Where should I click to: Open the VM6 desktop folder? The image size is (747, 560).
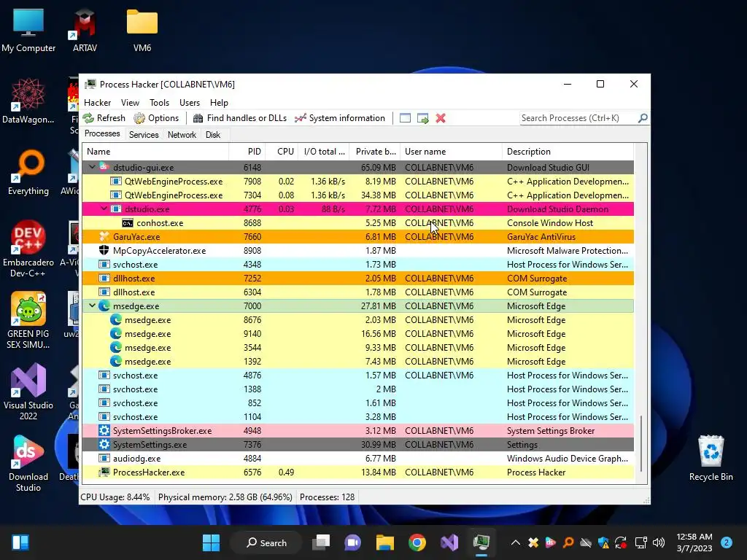click(142, 31)
